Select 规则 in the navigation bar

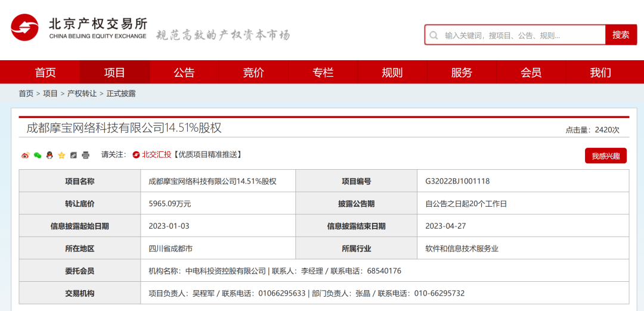(392, 73)
